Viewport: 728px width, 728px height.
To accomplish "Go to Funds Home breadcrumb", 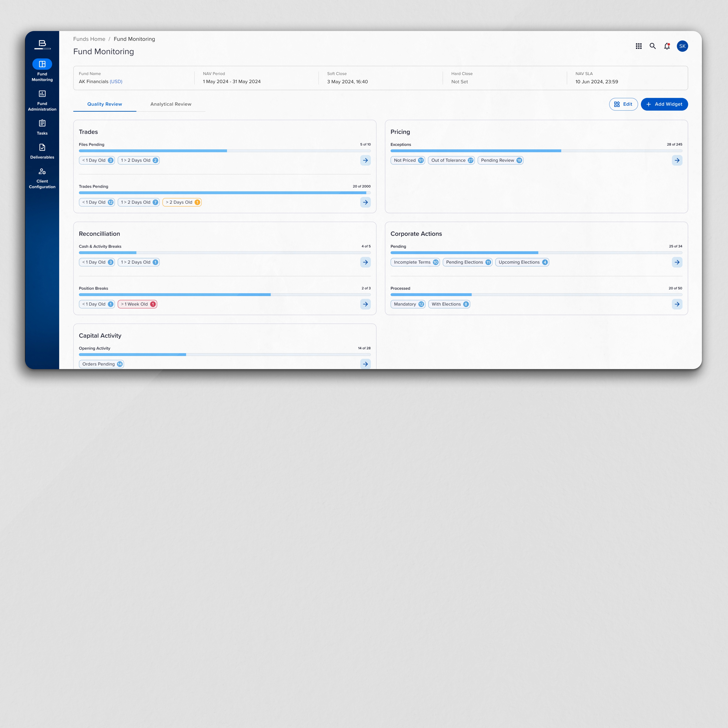I will 89,39.
